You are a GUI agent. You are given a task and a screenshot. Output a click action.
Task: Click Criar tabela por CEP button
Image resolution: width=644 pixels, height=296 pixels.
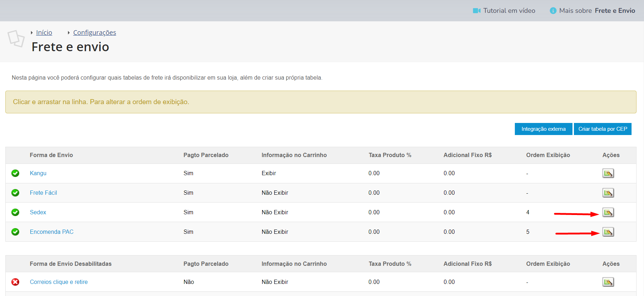point(603,129)
